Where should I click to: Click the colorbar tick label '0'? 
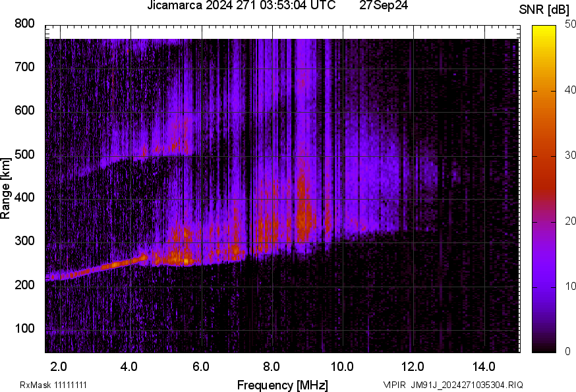(568, 352)
